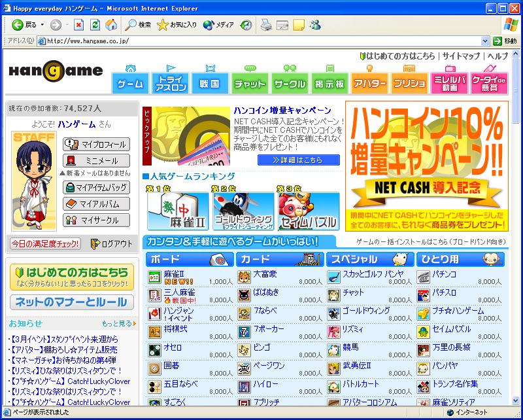Open the ゴールドウィング ranking thumbnail

pos(243,211)
